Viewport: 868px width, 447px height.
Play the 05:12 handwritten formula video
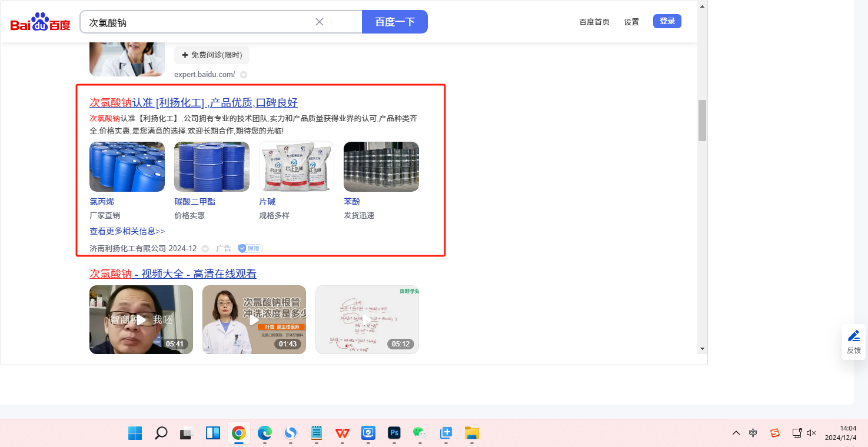(x=367, y=319)
